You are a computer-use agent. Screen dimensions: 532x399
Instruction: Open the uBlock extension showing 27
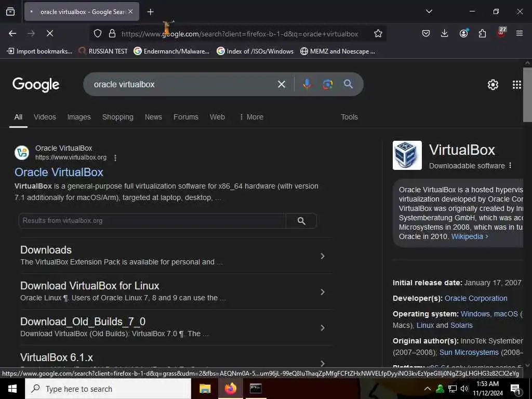(x=501, y=33)
